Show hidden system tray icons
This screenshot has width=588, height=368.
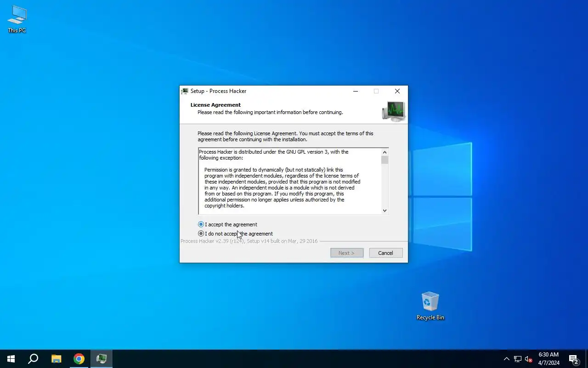pyautogui.click(x=506, y=359)
